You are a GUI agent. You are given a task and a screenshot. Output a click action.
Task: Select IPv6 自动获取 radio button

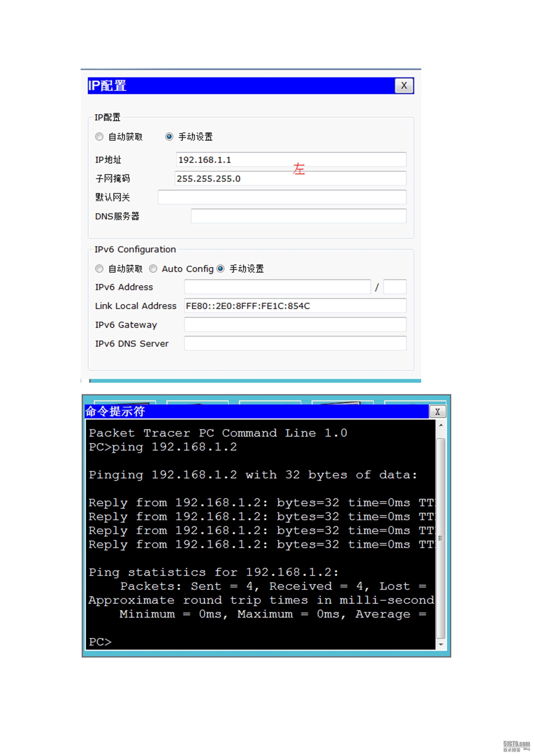coord(99,269)
